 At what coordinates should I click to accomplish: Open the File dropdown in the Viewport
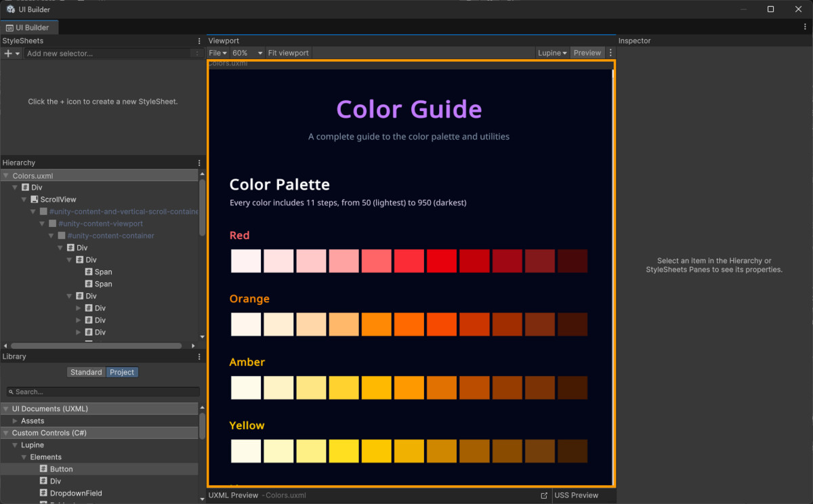tap(216, 52)
